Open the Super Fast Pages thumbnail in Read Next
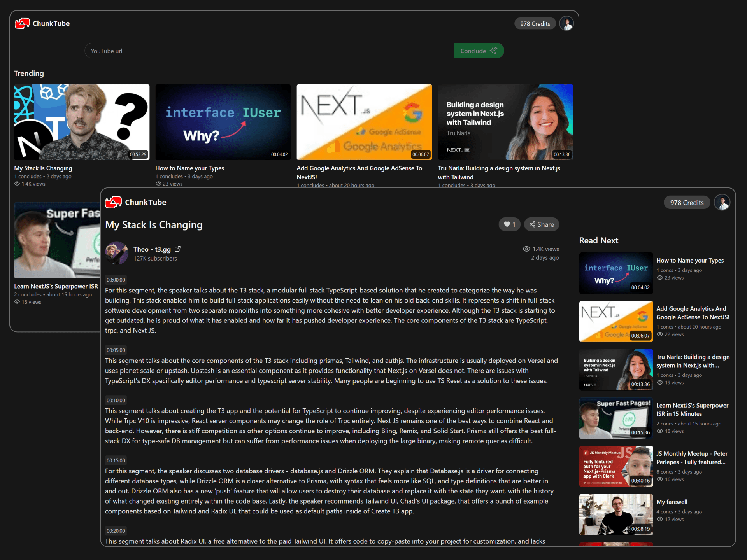The height and width of the screenshot is (560, 747). pyautogui.click(x=616, y=418)
